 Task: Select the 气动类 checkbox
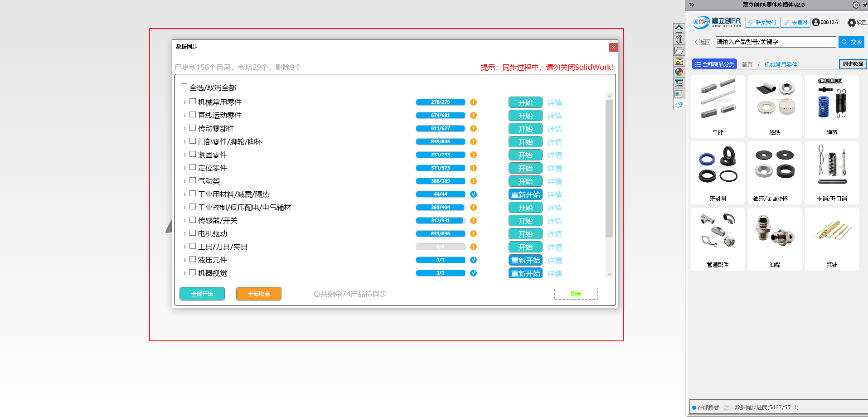193,180
